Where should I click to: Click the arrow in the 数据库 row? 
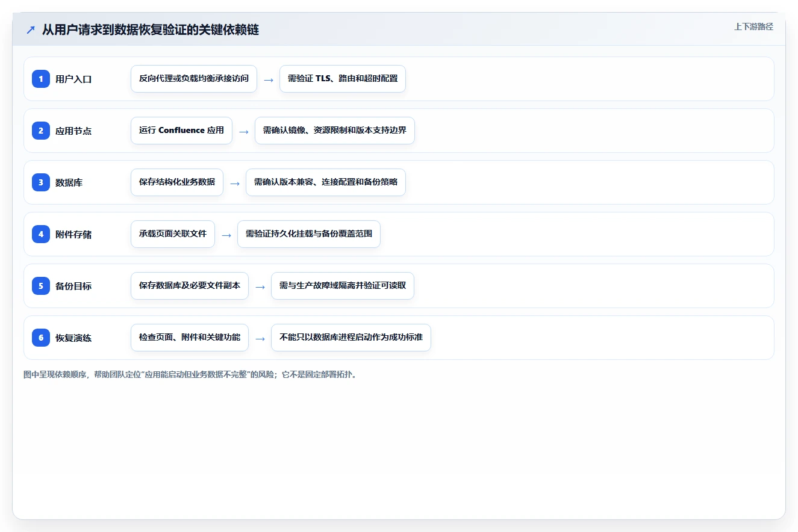(x=235, y=183)
